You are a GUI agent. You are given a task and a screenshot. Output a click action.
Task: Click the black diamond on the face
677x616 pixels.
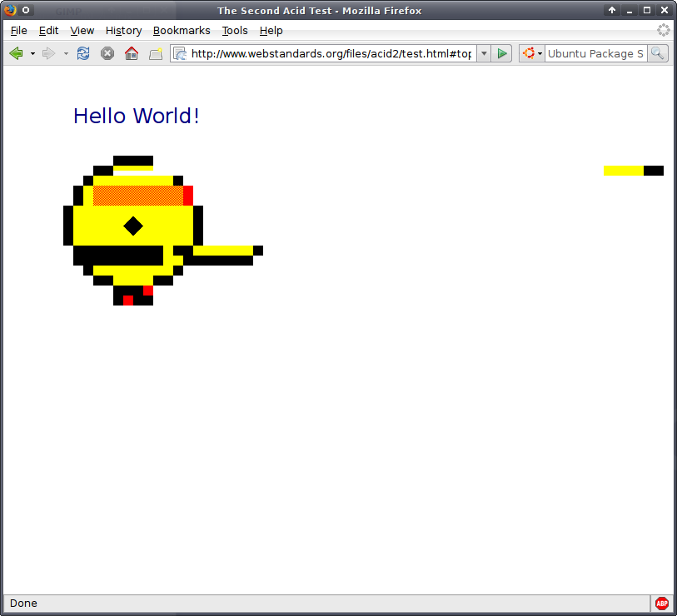(x=133, y=226)
